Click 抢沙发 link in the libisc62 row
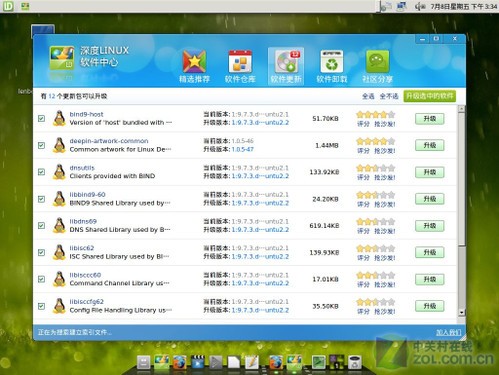Image resolution: width=499 pixels, height=375 pixels. point(385,258)
